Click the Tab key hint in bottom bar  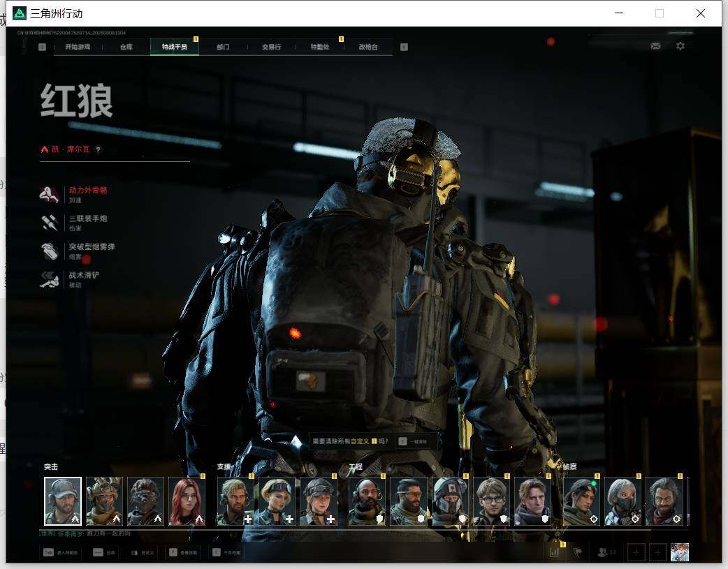click(x=60, y=552)
